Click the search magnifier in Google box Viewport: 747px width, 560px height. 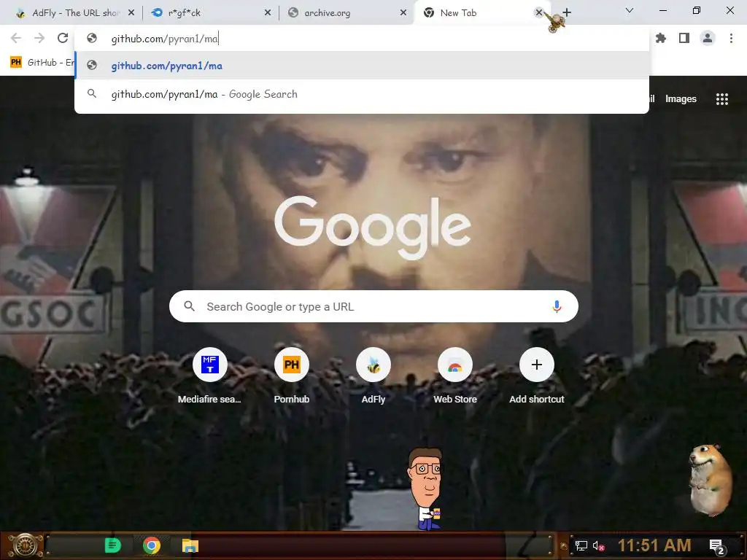189,306
